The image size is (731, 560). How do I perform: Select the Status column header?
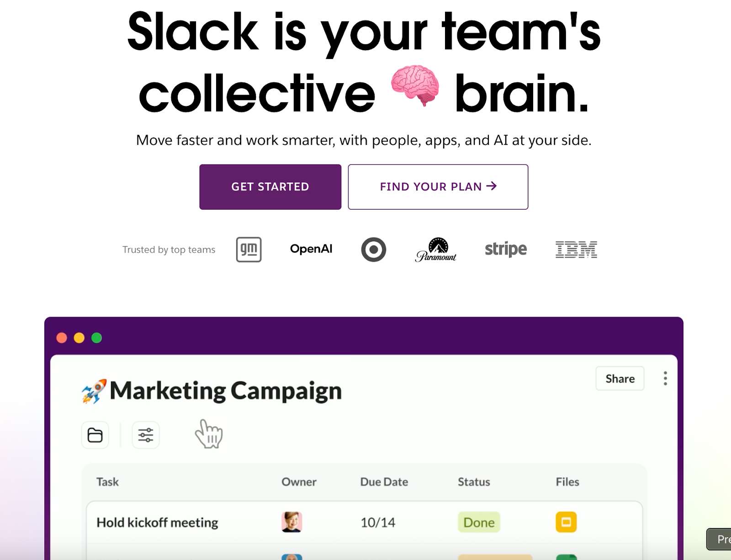(474, 481)
